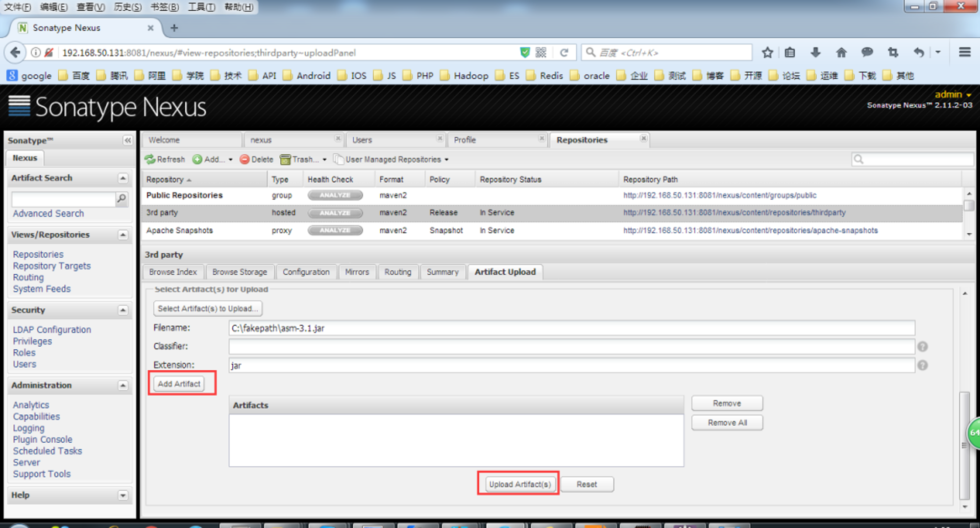Click the bookmark star icon
This screenshot has width=980, height=528.
pos(767,52)
